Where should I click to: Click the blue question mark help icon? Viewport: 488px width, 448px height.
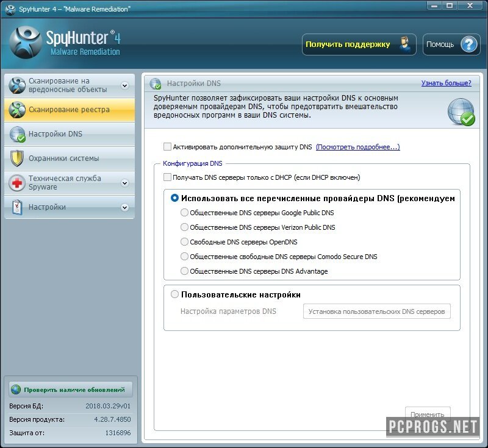coord(468,44)
